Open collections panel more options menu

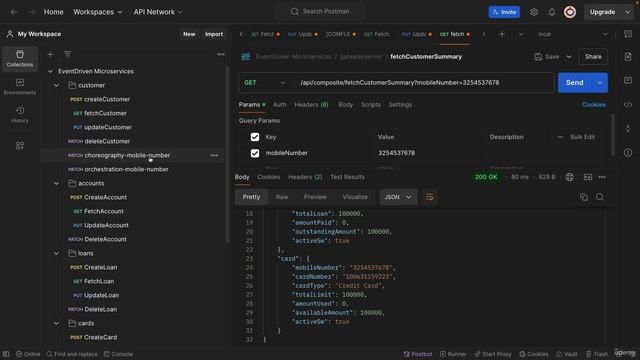pyautogui.click(x=221, y=54)
